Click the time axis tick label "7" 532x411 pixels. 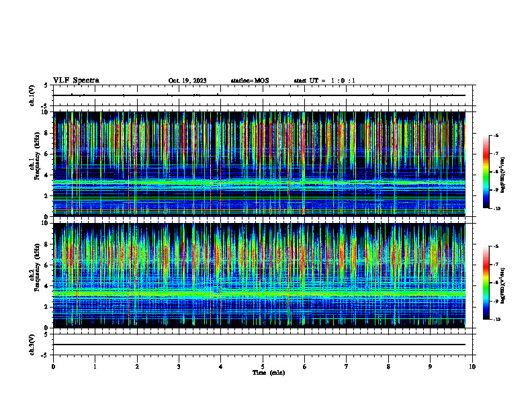coord(347,367)
